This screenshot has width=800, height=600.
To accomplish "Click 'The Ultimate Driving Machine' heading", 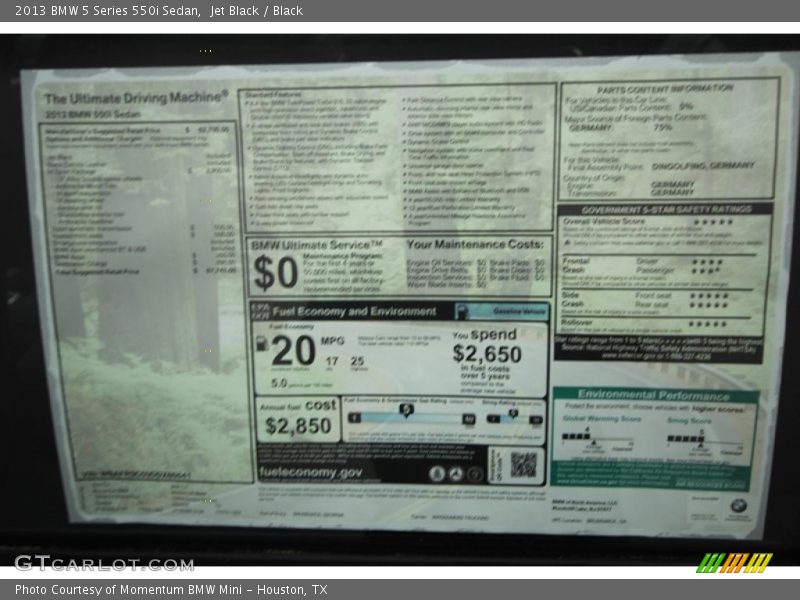I will pos(136,97).
